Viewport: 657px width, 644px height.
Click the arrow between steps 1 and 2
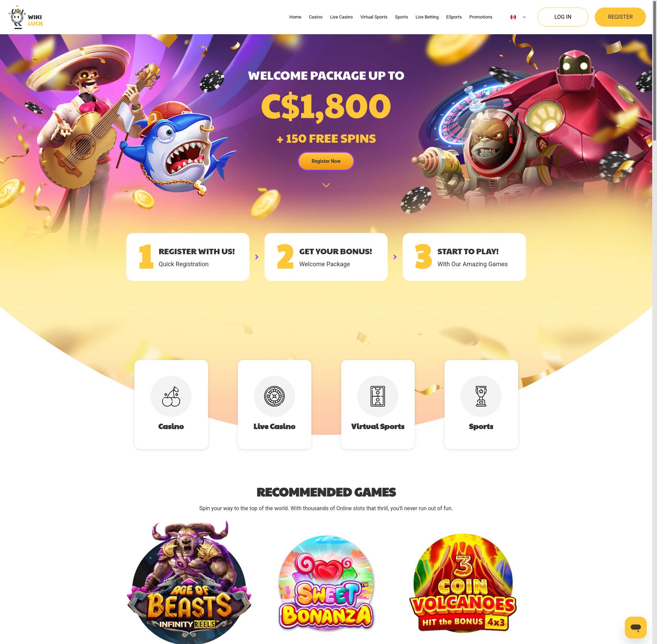pyautogui.click(x=257, y=257)
